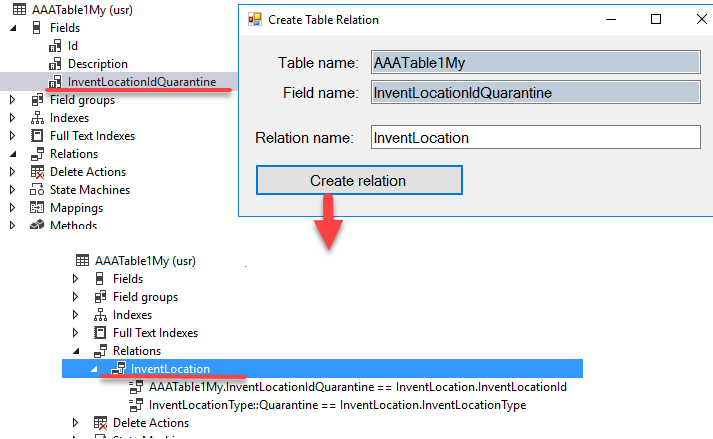Screen dimensions: 713x439
Task: Click the Fields node icon in upper tree
Action: point(37,28)
